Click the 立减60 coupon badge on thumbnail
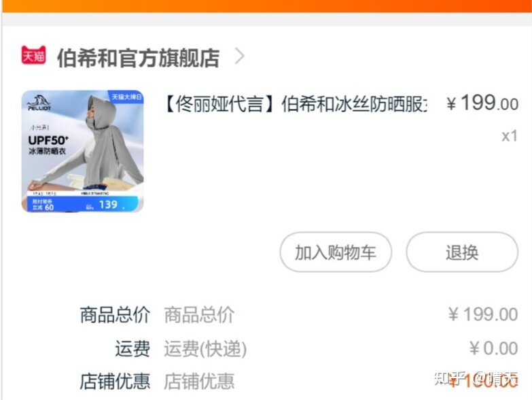532x400 pixels. click(43, 205)
